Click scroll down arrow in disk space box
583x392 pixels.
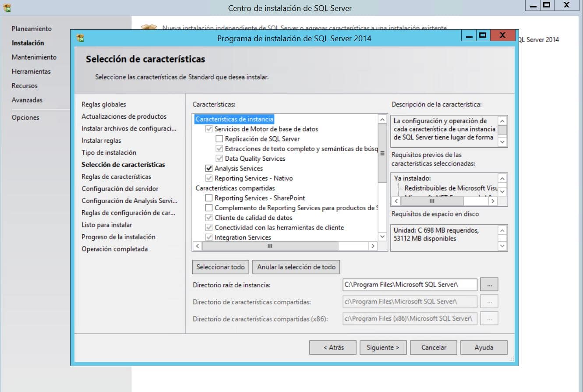(502, 246)
